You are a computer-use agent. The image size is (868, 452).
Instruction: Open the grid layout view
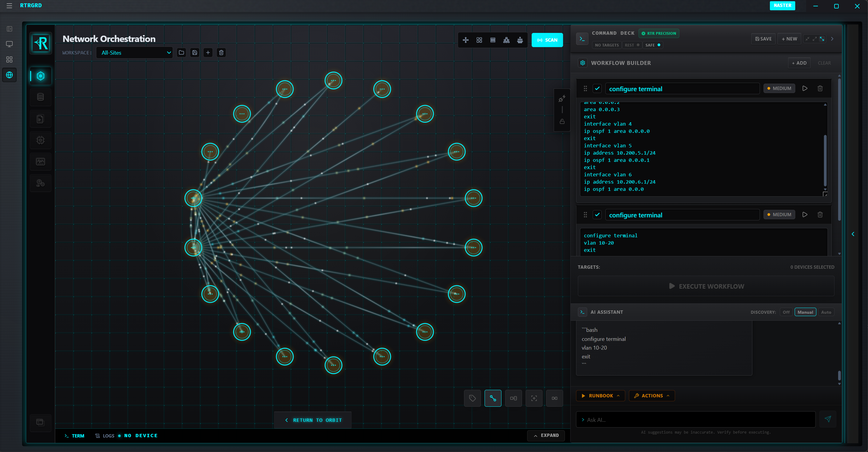pyautogui.click(x=479, y=40)
